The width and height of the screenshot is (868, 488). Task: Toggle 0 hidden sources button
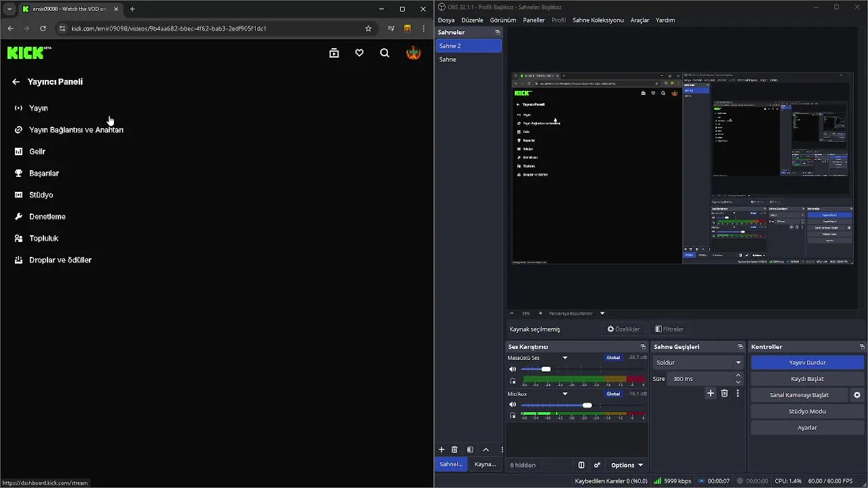point(523,465)
